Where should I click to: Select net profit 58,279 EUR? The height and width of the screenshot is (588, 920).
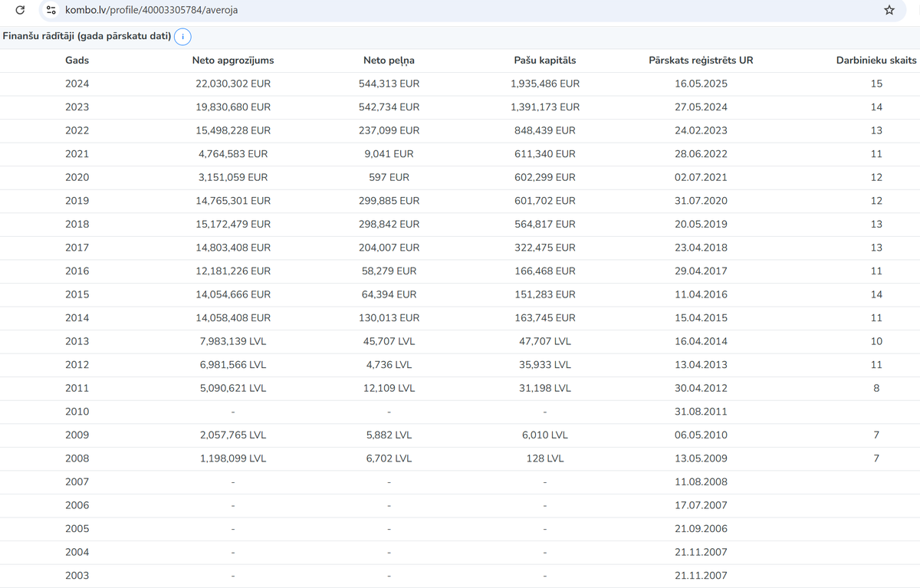point(389,271)
